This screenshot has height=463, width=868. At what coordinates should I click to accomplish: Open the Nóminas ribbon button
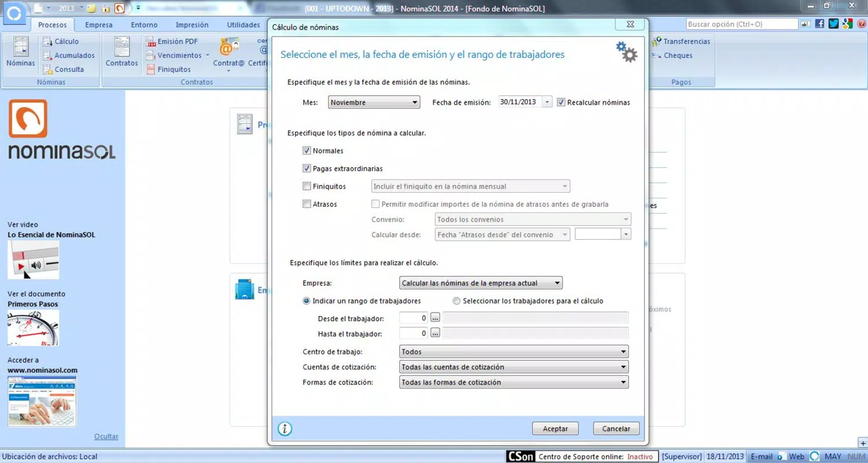click(x=20, y=52)
